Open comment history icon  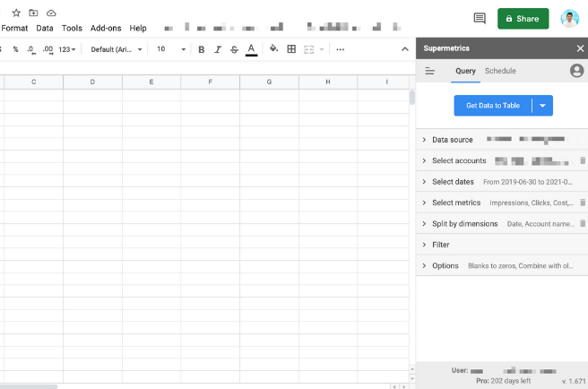(480, 18)
